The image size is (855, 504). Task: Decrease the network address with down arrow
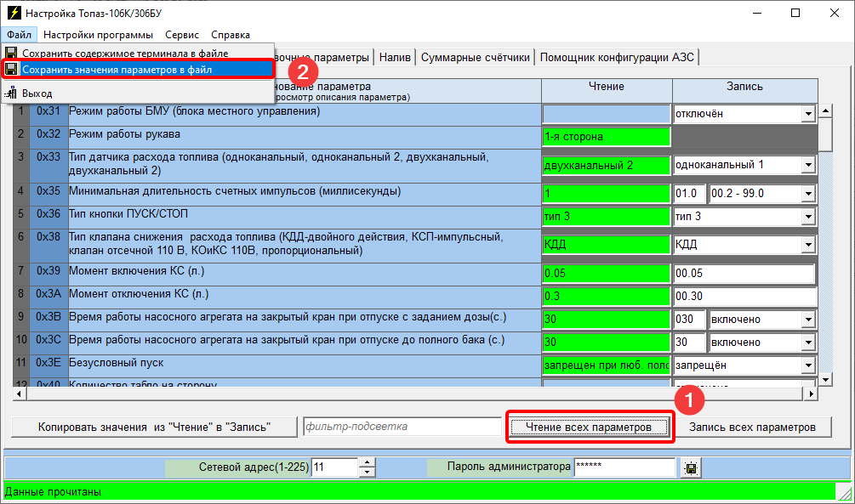point(367,472)
